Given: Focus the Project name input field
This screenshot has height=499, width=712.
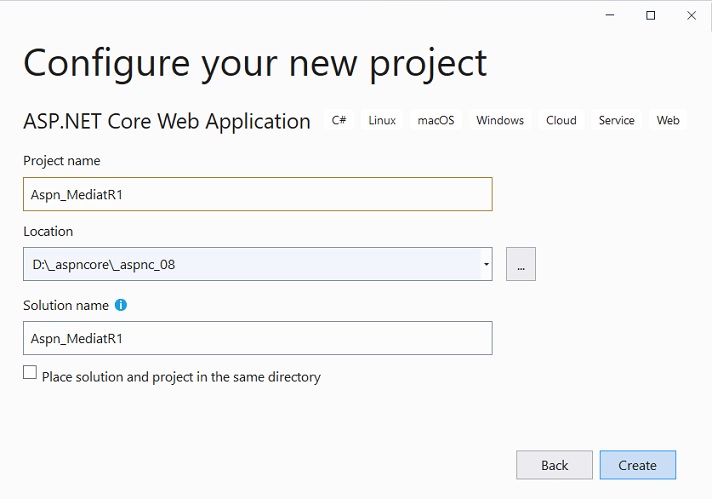Looking at the screenshot, I should point(258,194).
